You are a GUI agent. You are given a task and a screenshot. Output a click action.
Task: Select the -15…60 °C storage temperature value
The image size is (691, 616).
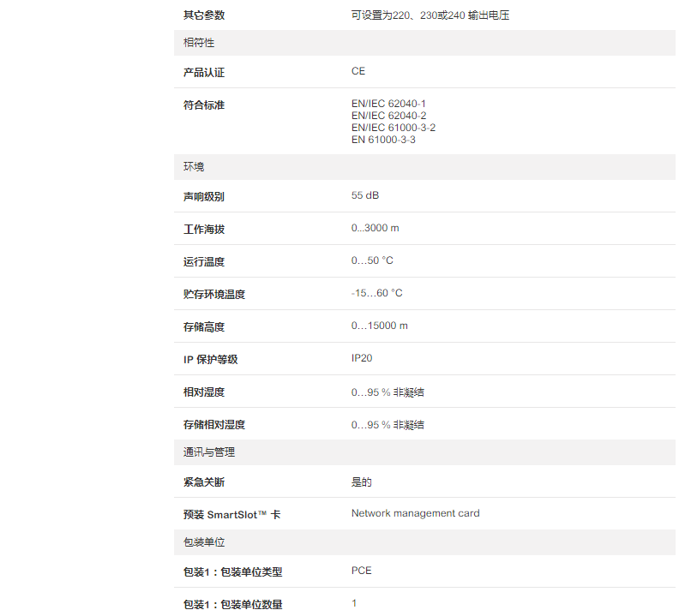coord(376,293)
